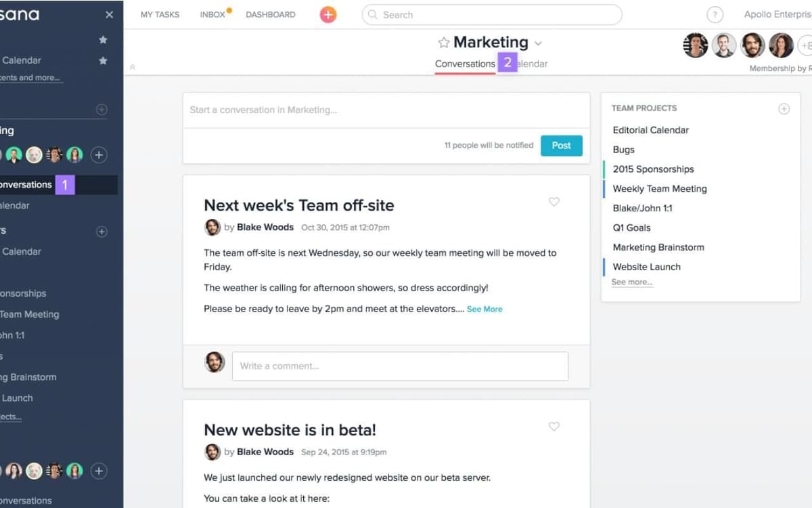
Task: Expand the off-site post via See More
Action: tap(484, 309)
